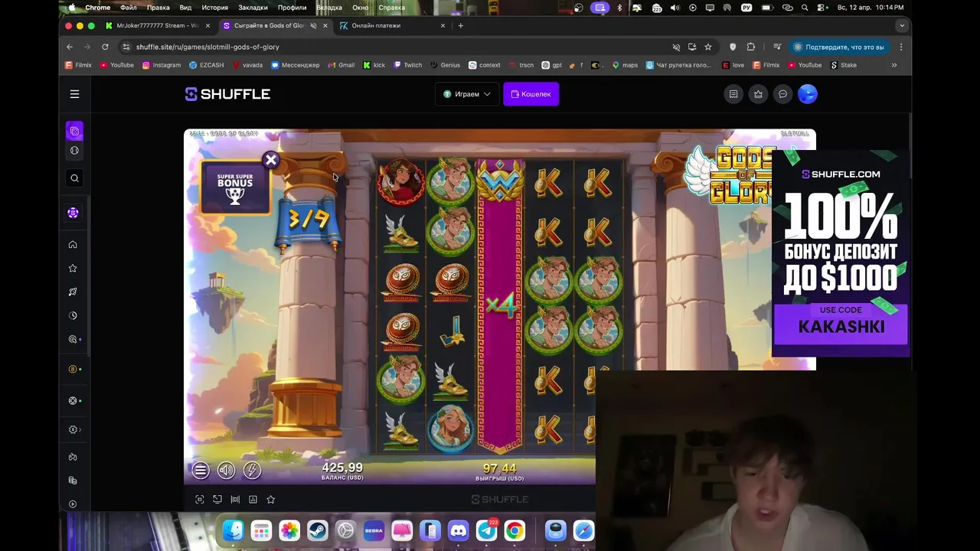Screen dimensions: 980x551
Task: Open the slot game menu button
Action: pos(201,471)
